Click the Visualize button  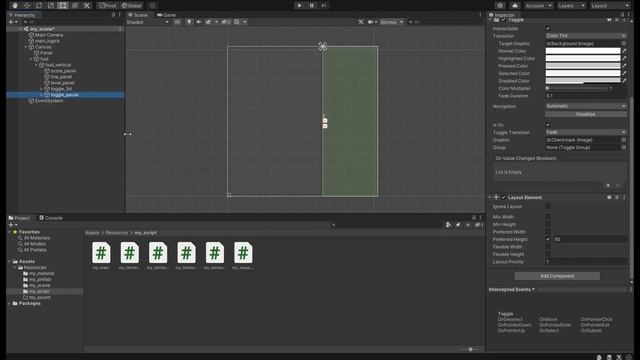pyautogui.click(x=586, y=114)
